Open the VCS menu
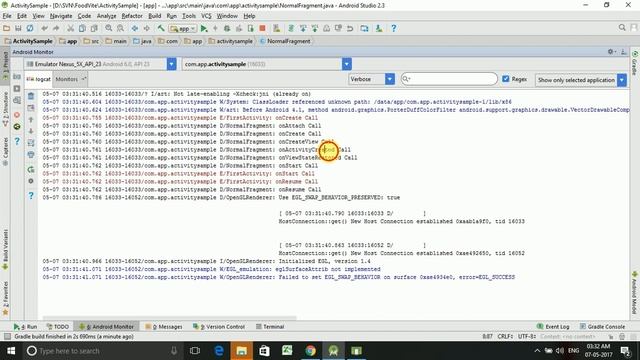Image resolution: width=640 pixels, height=360 pixels. point(206,16)
